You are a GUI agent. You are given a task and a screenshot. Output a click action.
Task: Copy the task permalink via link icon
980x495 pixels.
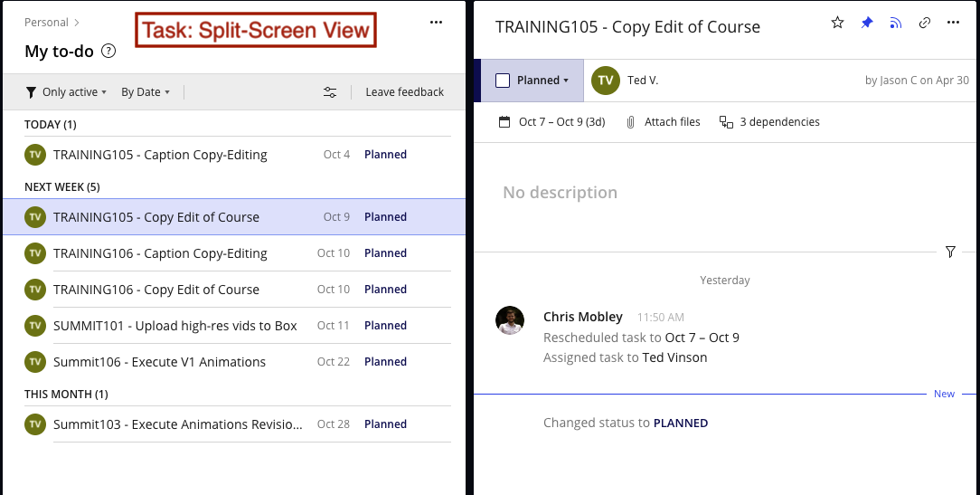(x=924, y=23)
